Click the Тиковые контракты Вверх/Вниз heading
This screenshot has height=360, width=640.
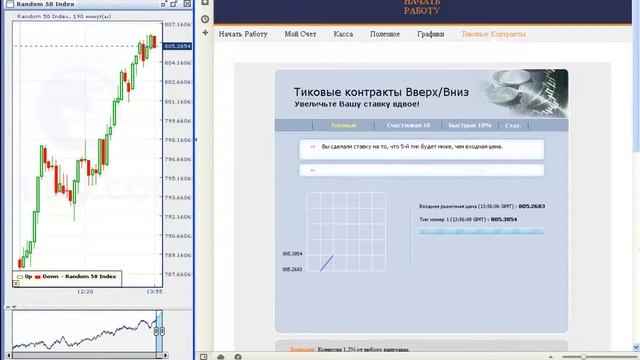tap(381, 92)
